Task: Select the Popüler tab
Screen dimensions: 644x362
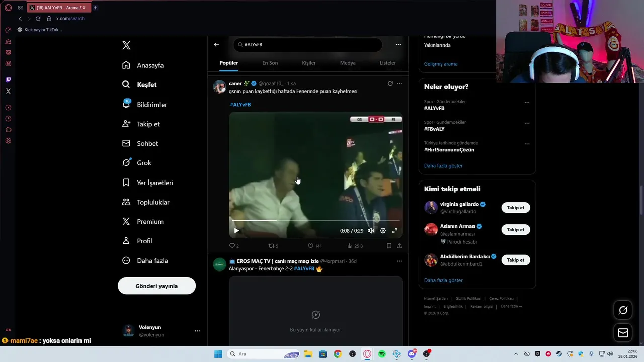Action: 229,63
